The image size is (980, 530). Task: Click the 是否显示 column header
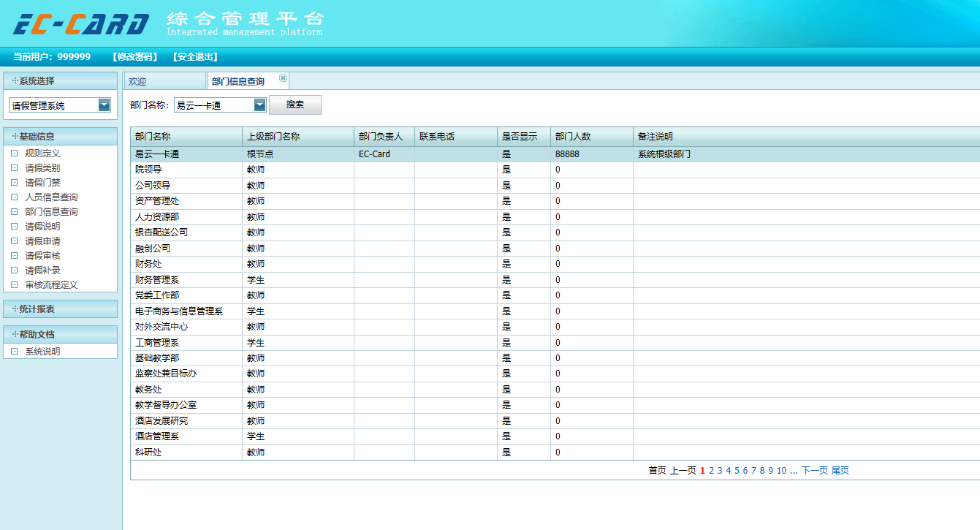524,137
